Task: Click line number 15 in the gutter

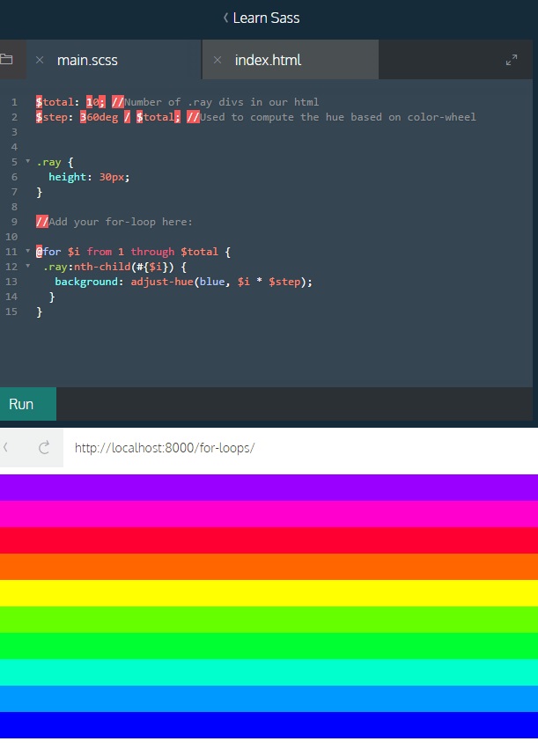Action: click(x=11, y=312)
